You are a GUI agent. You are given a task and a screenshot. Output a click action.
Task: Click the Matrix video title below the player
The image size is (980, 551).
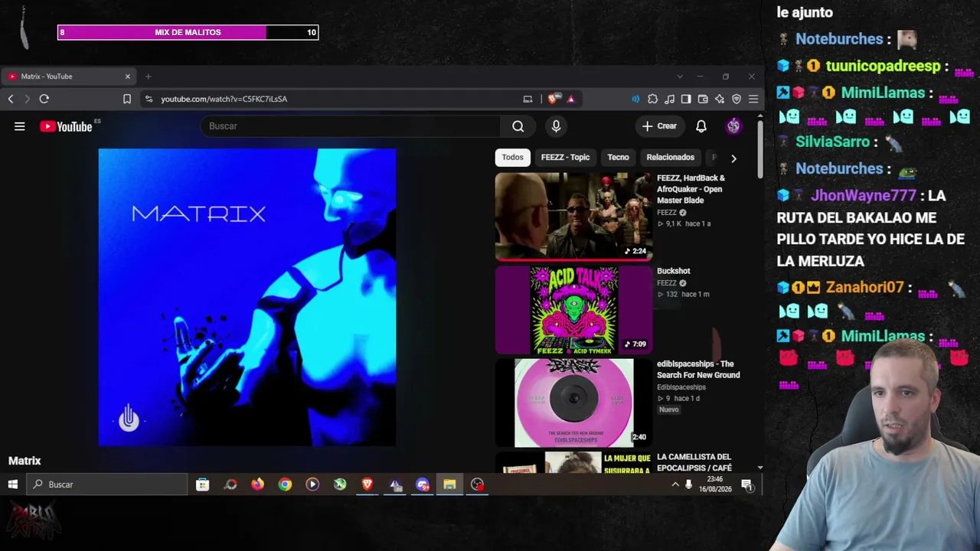tap(24, 461)
